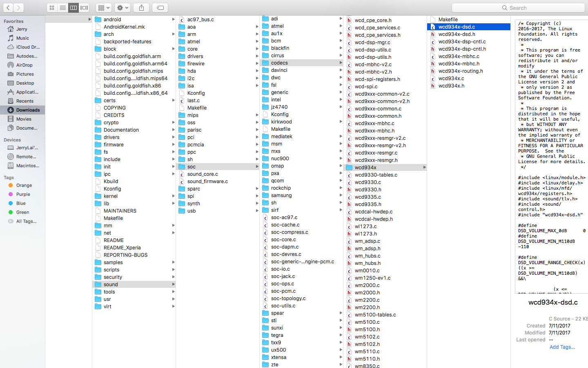Switch to icon view in toolbar
This screenshot has width=588, height=368.
(x=52, y=8)
